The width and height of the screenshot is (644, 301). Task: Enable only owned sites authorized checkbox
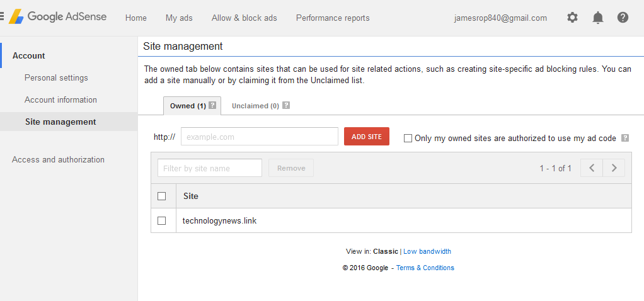click(x=408, y=138)
